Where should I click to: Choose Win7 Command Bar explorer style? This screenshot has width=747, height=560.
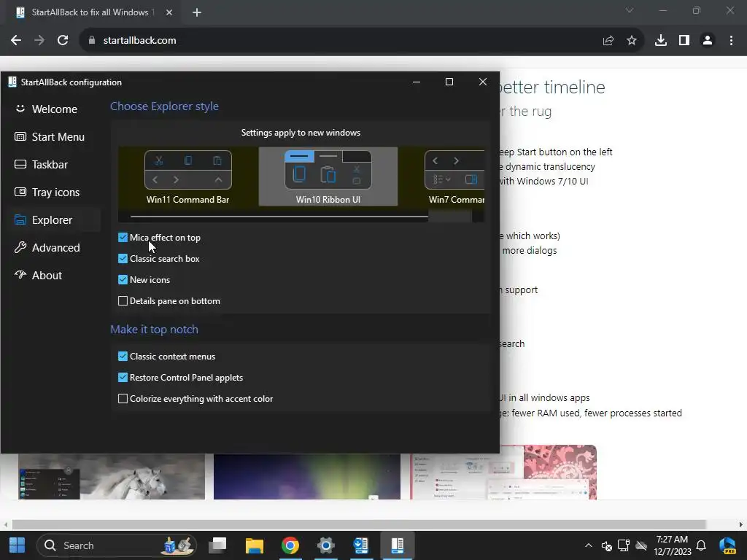(454, 176)
